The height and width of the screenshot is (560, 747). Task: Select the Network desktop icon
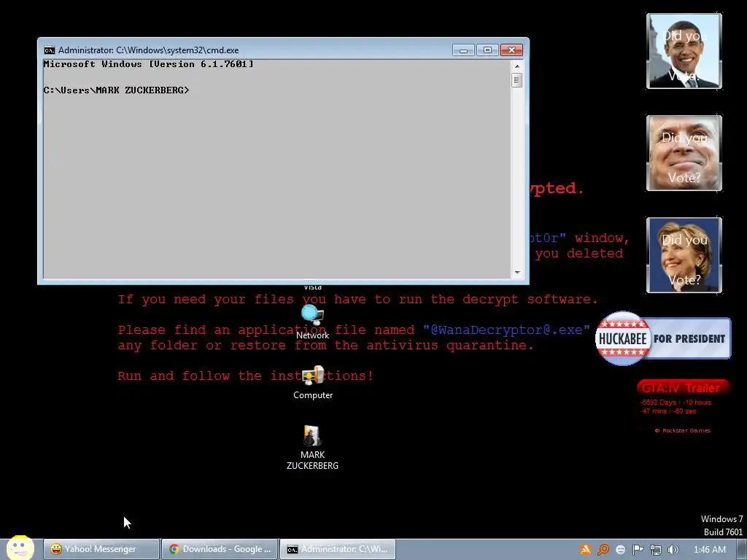(312, 322)
